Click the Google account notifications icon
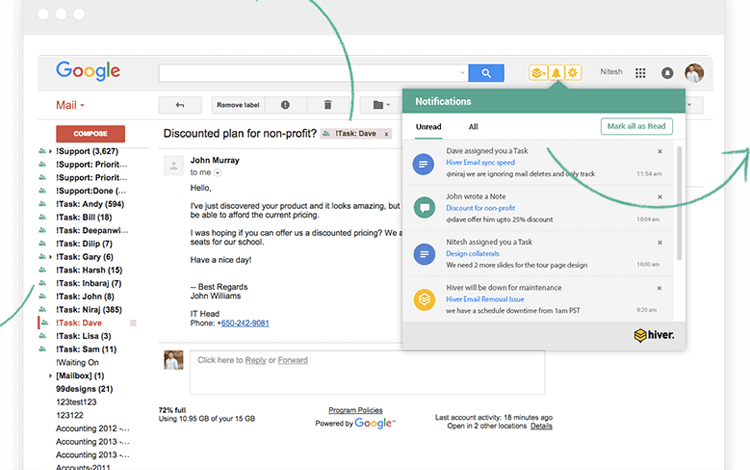750x470 pixels. click(x=667, y=73)
